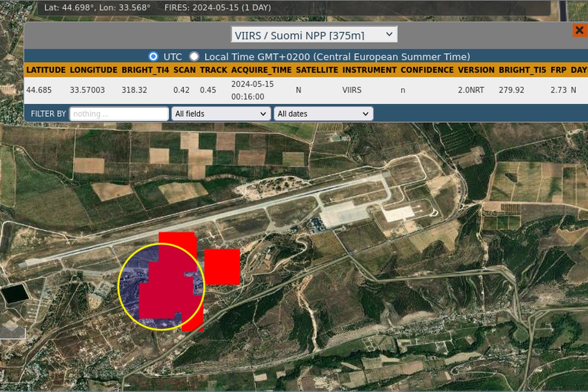
Task: Click the CONFIDENCE column header
Action: 427,70
